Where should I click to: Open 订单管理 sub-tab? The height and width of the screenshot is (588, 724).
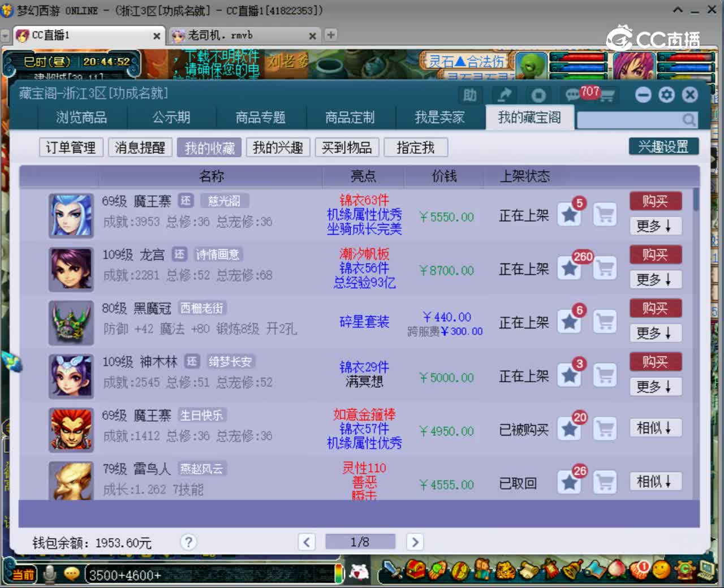click(x=71, y=148)
